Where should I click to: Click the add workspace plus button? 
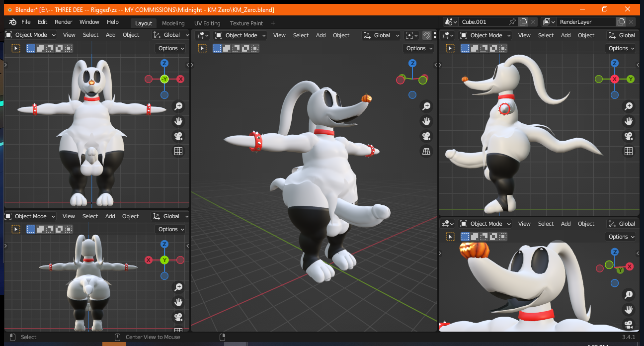coord(273,23)
